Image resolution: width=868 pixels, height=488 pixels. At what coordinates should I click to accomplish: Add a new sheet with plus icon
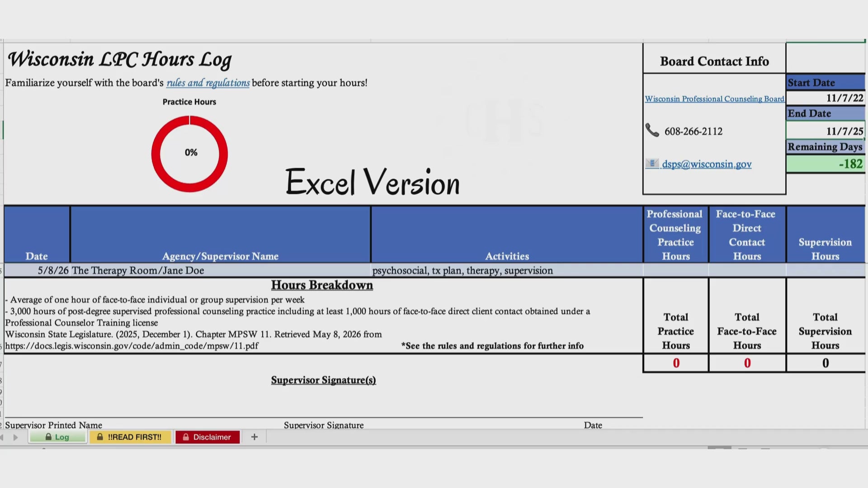[255, 437]
